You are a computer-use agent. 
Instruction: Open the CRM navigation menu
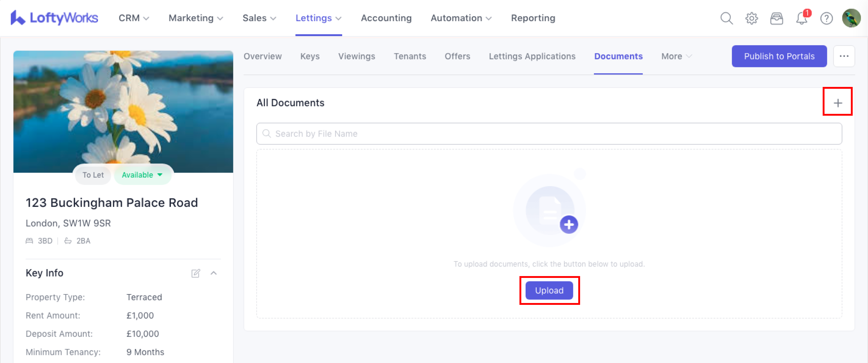(x=134, y=18)
